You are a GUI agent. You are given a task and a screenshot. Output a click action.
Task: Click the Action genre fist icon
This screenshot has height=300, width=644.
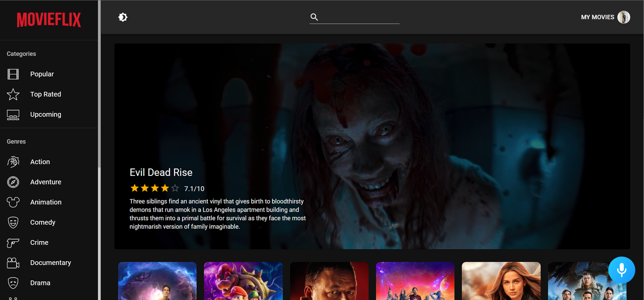13,162
